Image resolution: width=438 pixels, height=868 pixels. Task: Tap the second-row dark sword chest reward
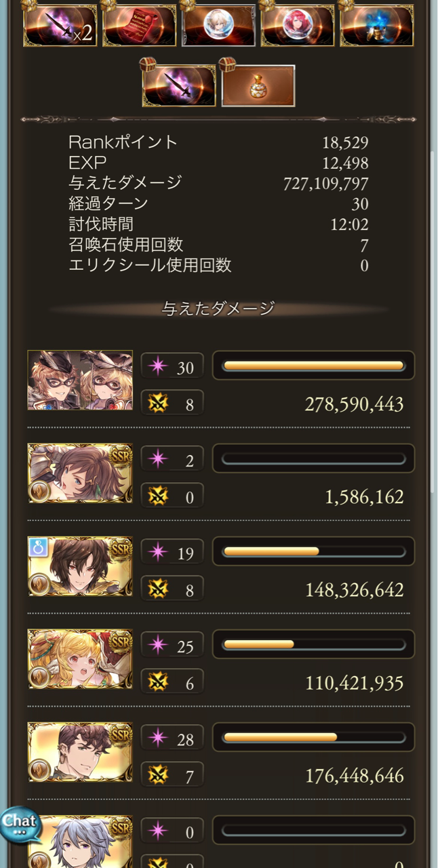click(179, 86)
